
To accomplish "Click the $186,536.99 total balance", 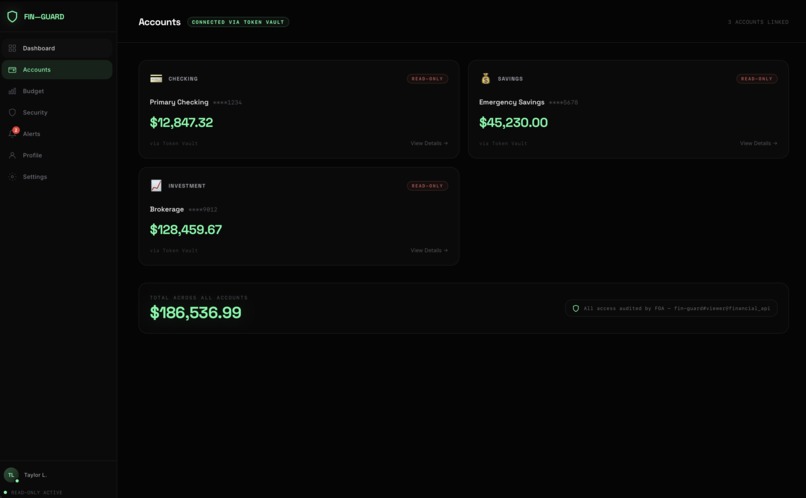I will (x=195, y=312).
